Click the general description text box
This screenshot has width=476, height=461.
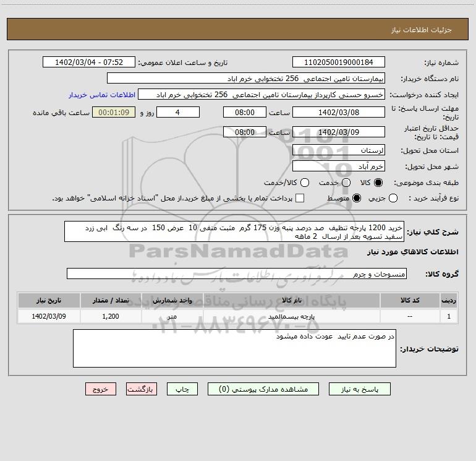234,231
